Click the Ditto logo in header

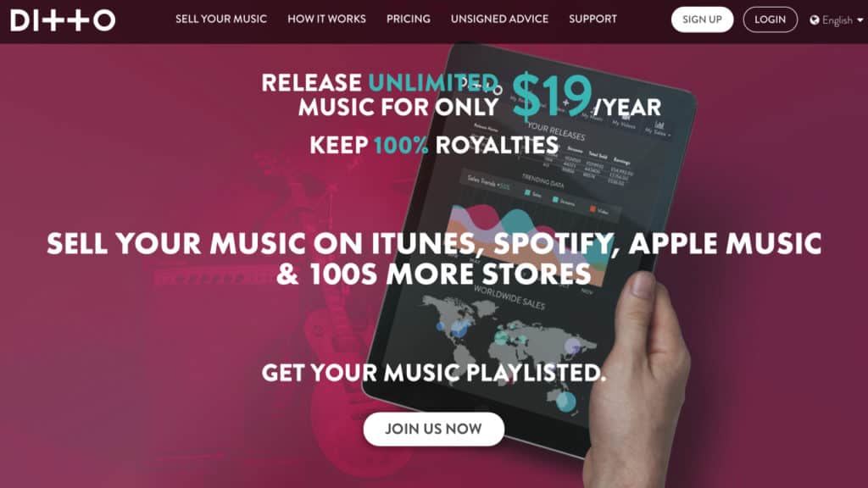[x=63, y=20]
